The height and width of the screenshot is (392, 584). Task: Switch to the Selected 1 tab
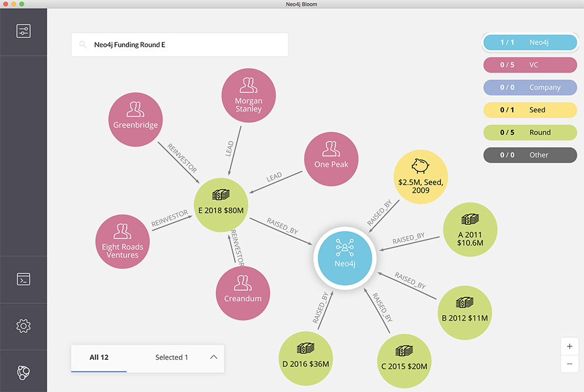(172, 358)
